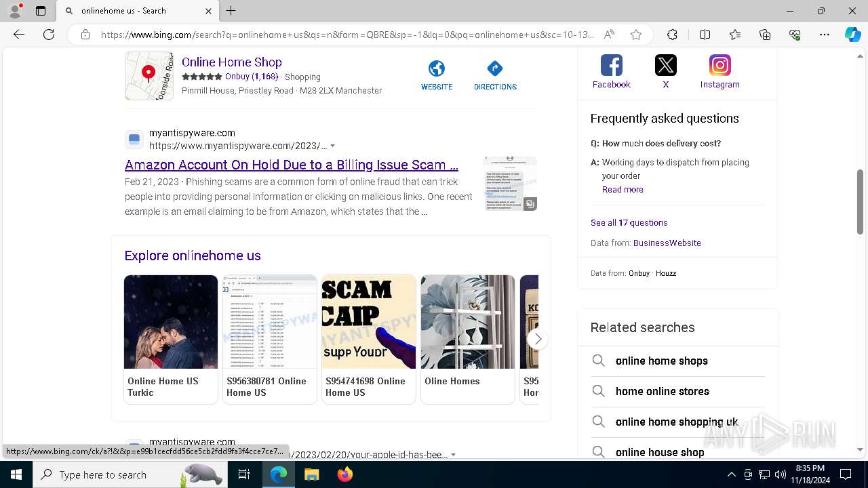Open the Onbuy data source link

[639, 273]
